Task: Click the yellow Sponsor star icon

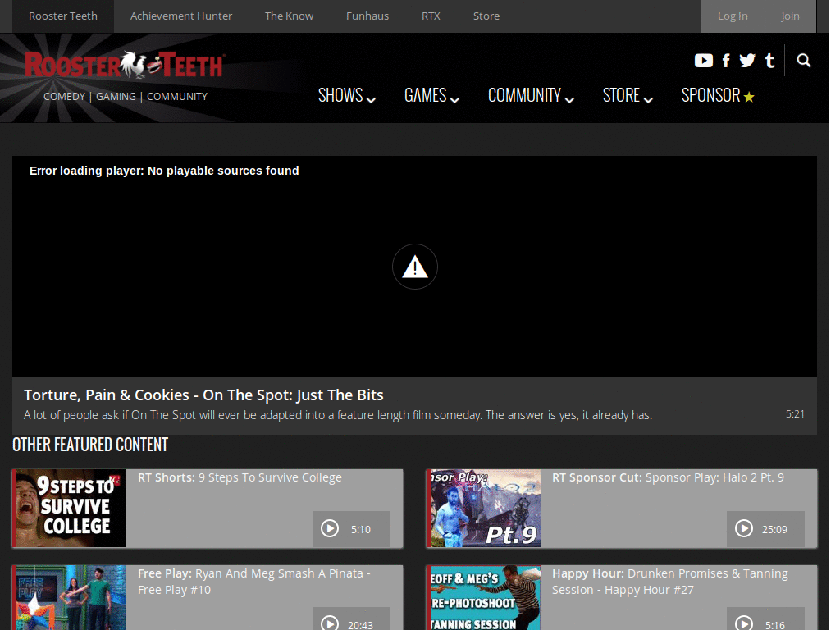Action: pos(749,97)
